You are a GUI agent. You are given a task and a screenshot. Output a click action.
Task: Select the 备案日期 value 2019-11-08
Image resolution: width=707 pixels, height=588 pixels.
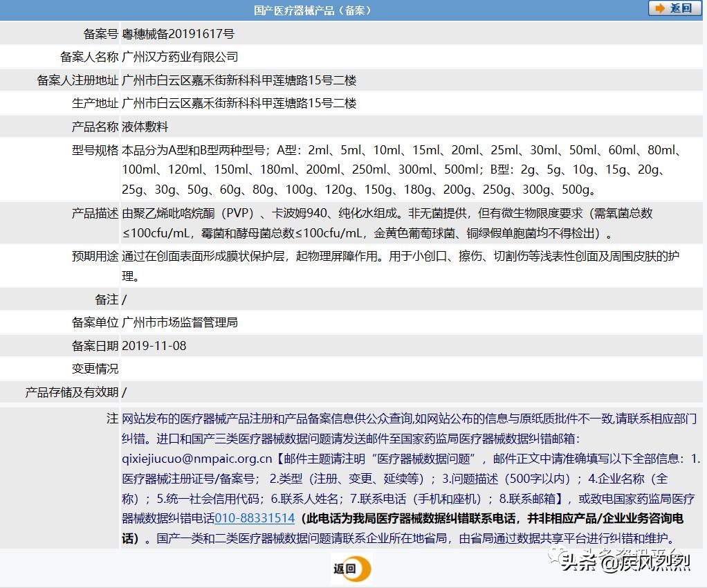[x=155, y=345]
